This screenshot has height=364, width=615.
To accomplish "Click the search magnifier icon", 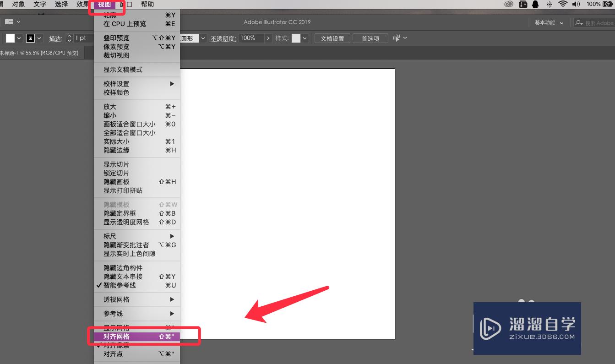I will click(579, 22).
